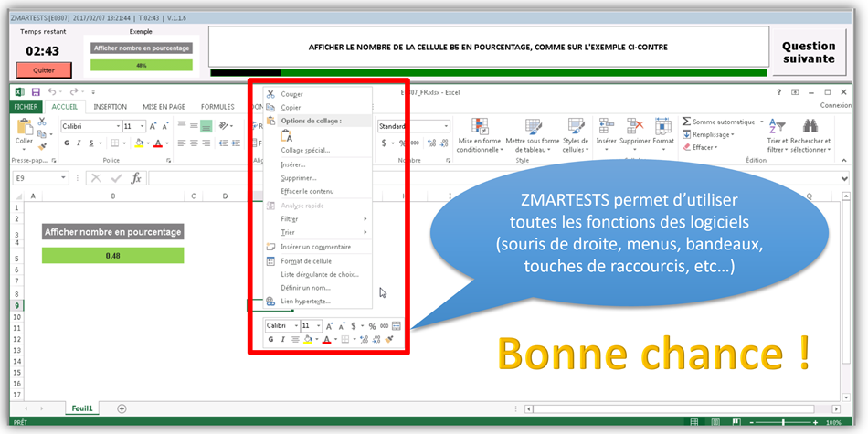Click the undo arrow in the quick access toolbar
The width and height of the screenshot is (868, 434).
pyautogui.click(x=52, y=92)
